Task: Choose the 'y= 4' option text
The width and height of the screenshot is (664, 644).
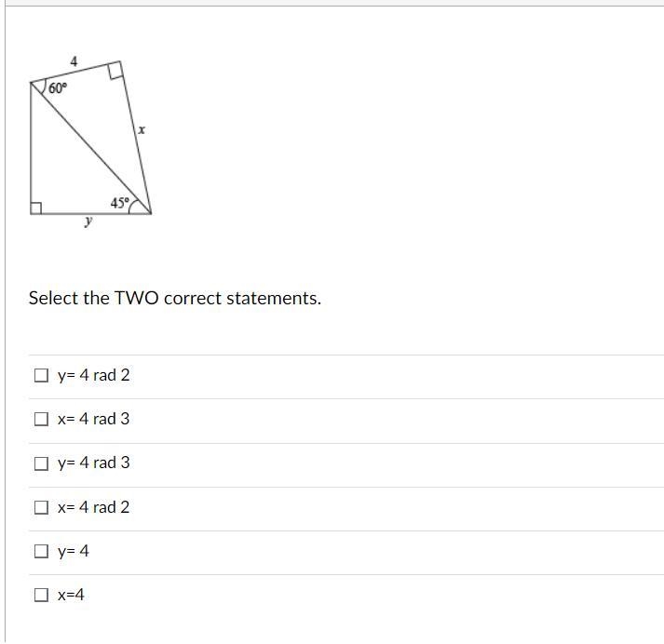Action: click(x=74, y=551)
